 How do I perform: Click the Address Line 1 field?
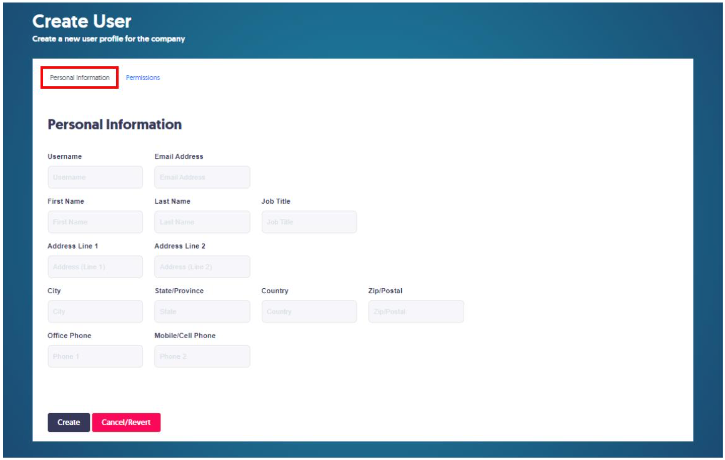click(x=95, y=267)
